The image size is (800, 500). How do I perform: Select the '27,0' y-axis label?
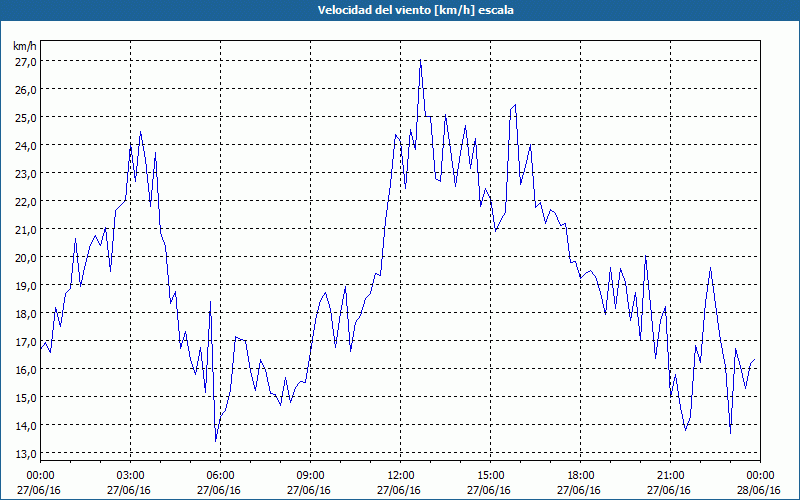pyautogui.click(x=24, y=61)
